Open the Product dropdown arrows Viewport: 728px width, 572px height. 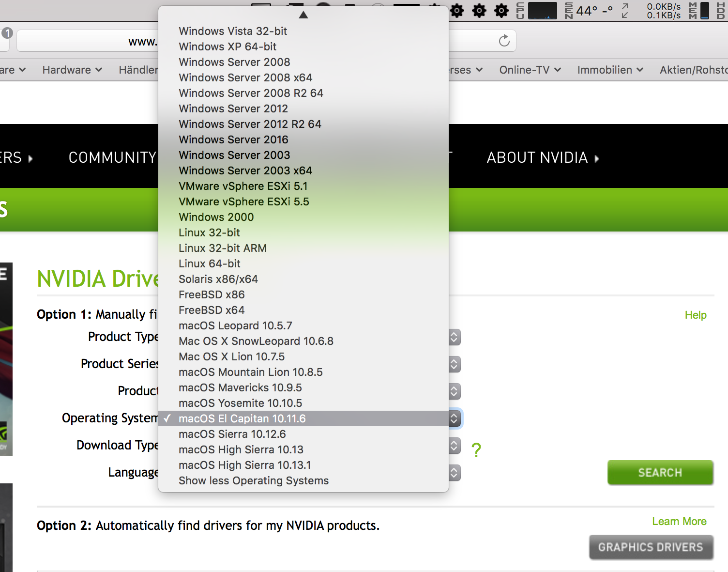pos(454,391)
